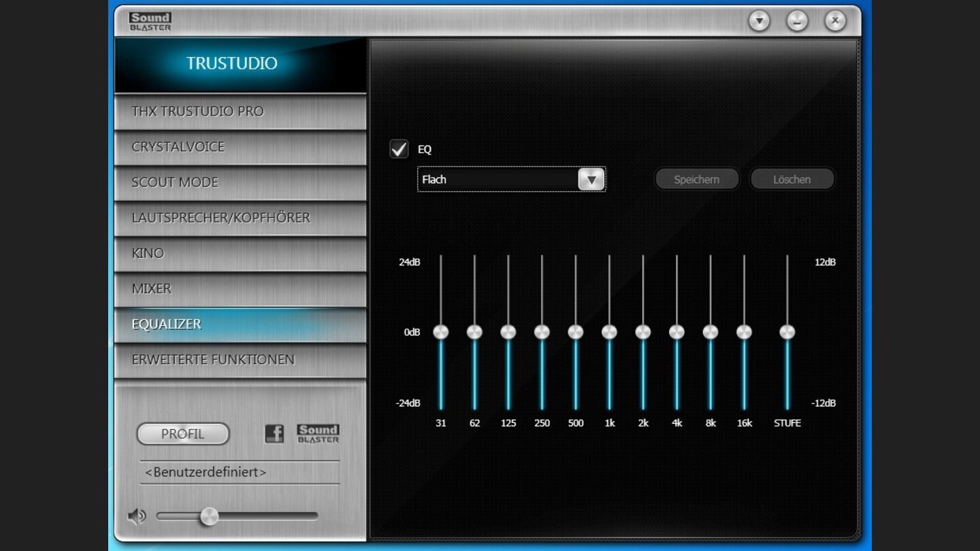Open the Profil button

[183, 434]
